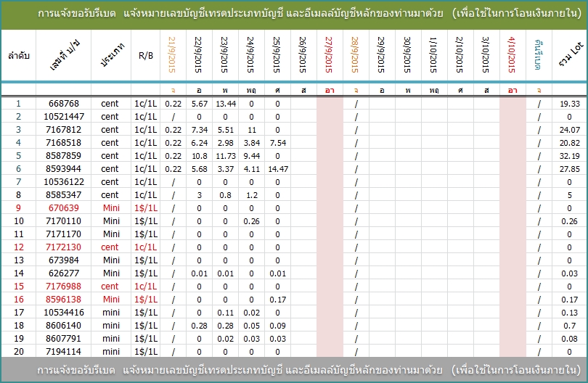The height and width of the screenshot is (383, 588).
Task: Select the 29/9/2015 date column header
Action: coord(382,55)
